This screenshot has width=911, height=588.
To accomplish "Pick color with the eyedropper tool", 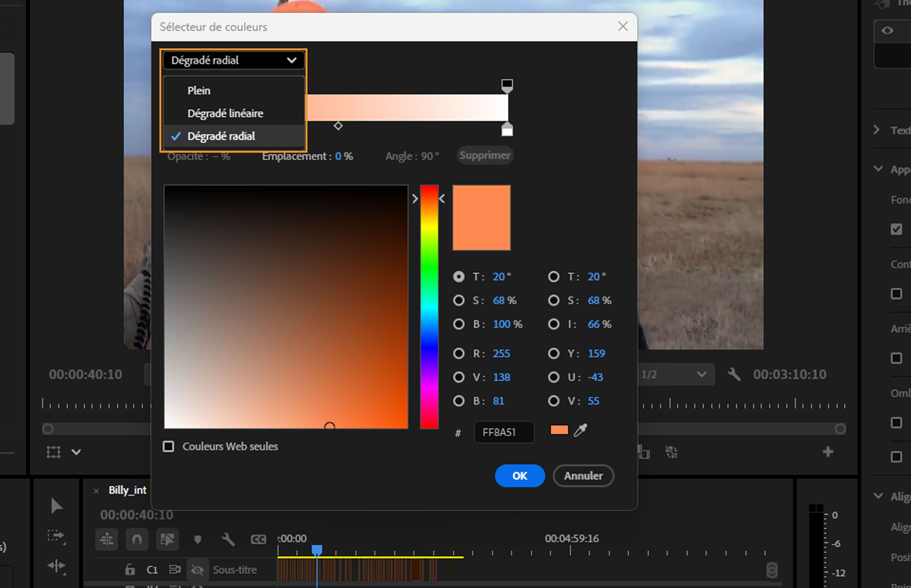I will point(580,430).
